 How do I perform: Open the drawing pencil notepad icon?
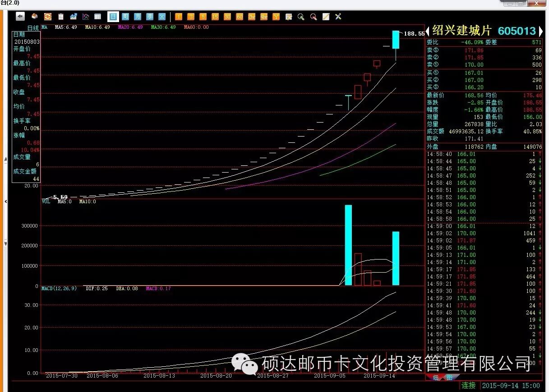pos(326,17)
